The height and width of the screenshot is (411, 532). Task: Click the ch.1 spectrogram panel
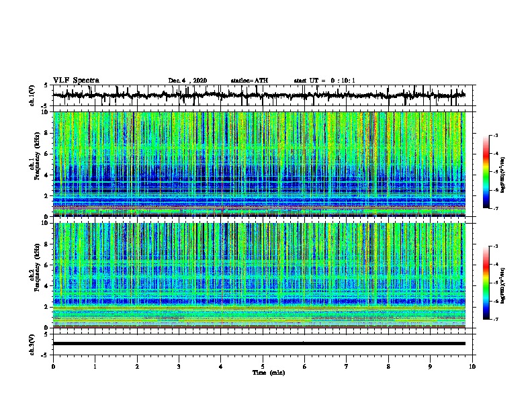pos(259,164)
